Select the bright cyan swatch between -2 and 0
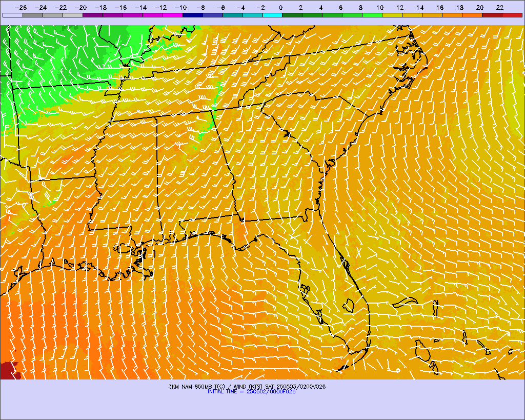 [x=273, y=15]
